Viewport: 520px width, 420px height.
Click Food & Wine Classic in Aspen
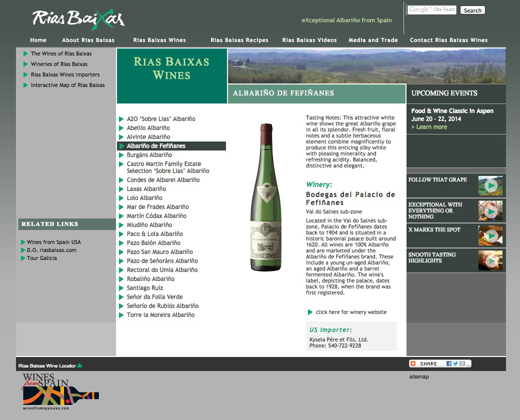pyautogui.click(x=452, y=111)
